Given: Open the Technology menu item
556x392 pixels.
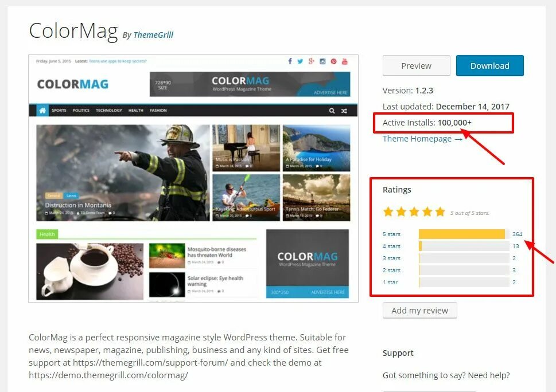Looking at the screenshot, I should click(x=109, y=111).
